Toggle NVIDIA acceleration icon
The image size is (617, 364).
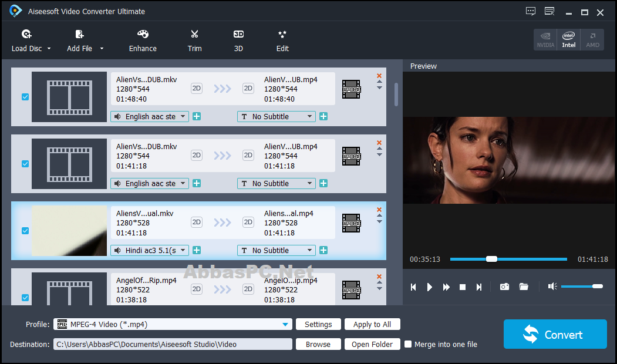(545, 40)
